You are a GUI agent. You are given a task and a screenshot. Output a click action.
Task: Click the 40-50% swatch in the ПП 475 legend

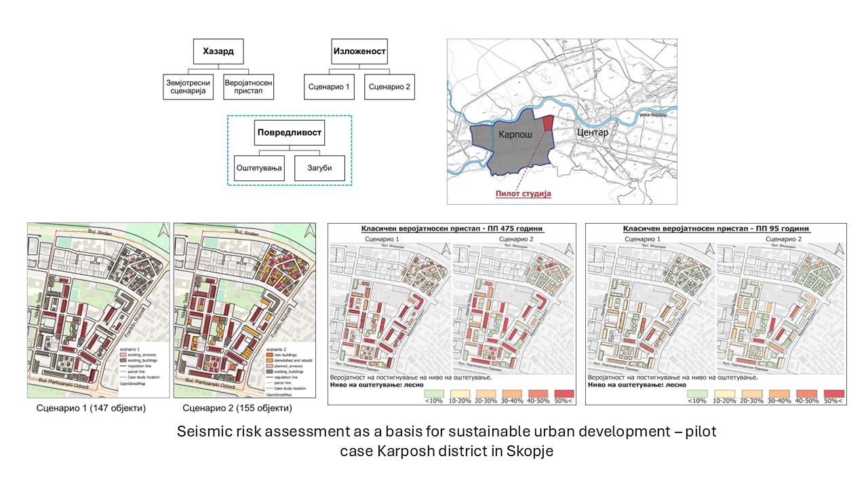click(538, 392)
